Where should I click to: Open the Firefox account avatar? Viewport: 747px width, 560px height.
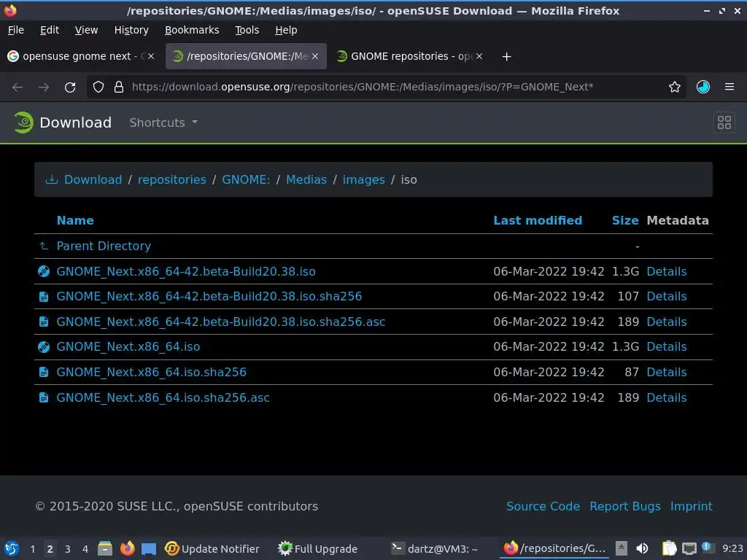703,87
